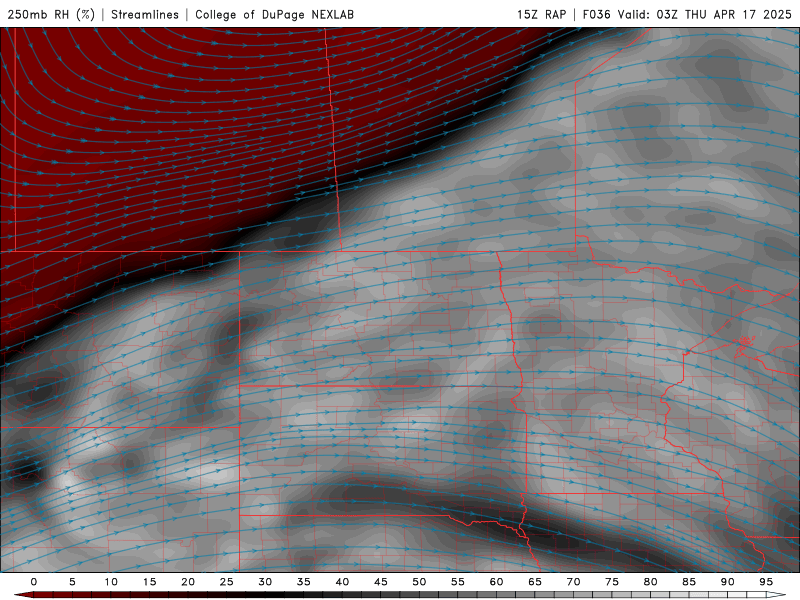The height and width of the screenshot is (600, 800).
Task: Click the colorbar tick label "25"
Action: point(227,582)
